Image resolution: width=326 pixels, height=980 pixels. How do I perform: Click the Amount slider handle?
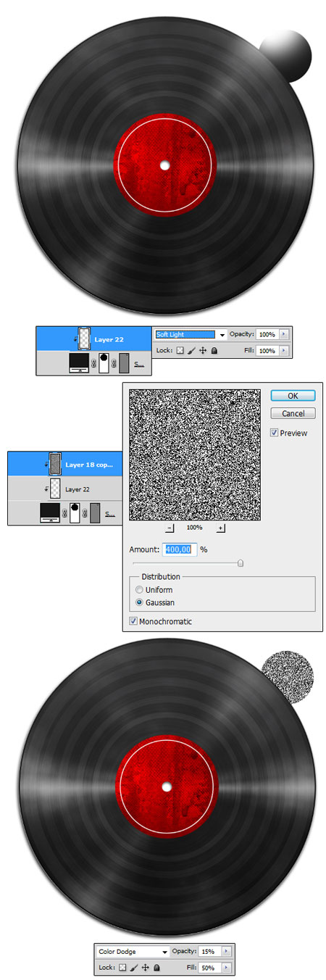(x=241, y=562)
